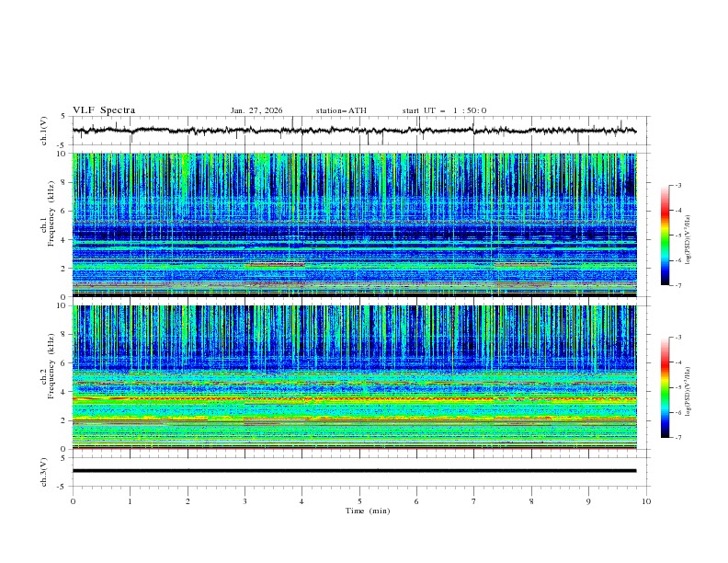Click the station=ATH label
The height and width of the screenshot is (563, 728).
(x=341, y=110)
